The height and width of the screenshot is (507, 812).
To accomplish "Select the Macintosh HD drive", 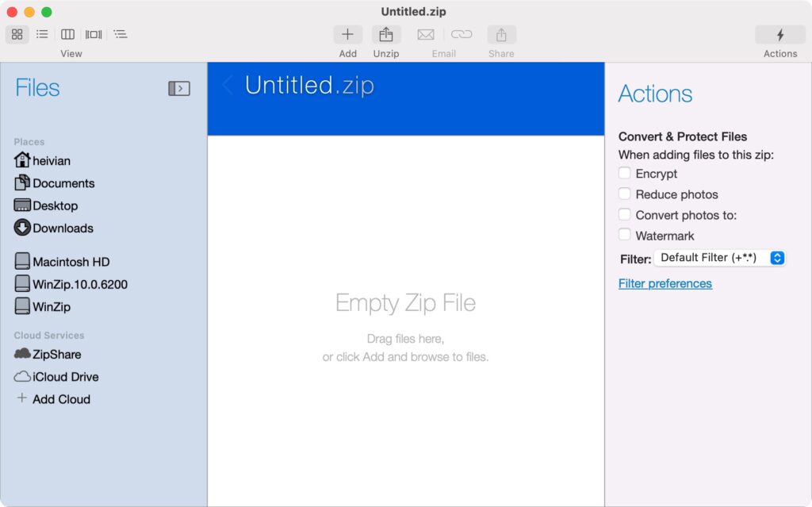I will (64, 261).
